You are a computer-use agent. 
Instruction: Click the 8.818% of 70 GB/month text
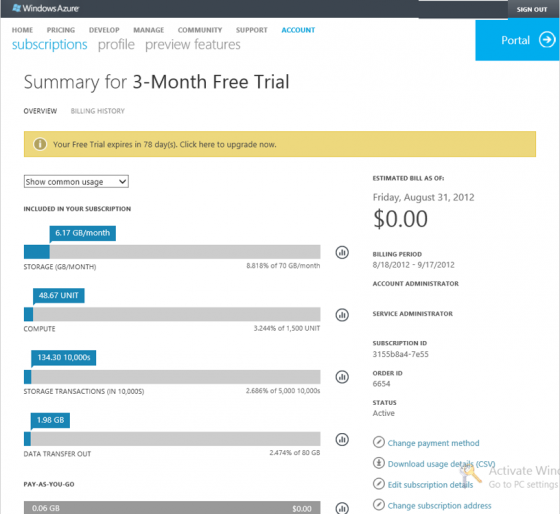point(283,266)
